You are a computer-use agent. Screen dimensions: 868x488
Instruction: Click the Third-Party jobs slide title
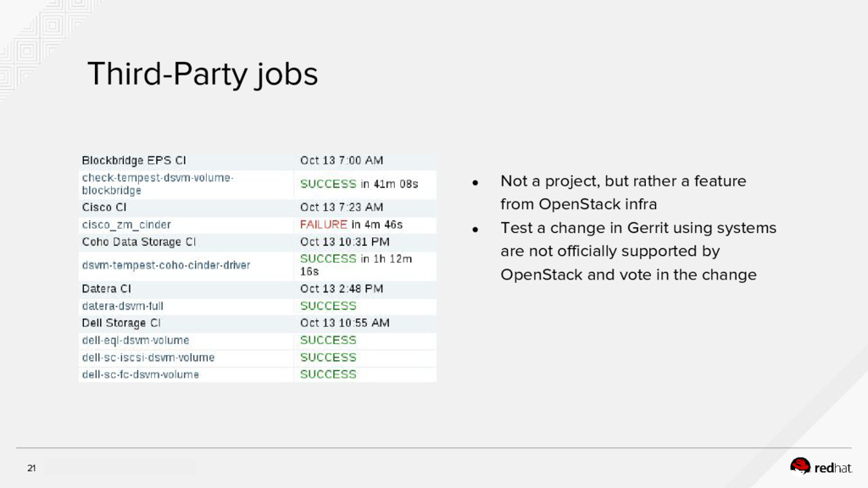[x=203, y=75]
